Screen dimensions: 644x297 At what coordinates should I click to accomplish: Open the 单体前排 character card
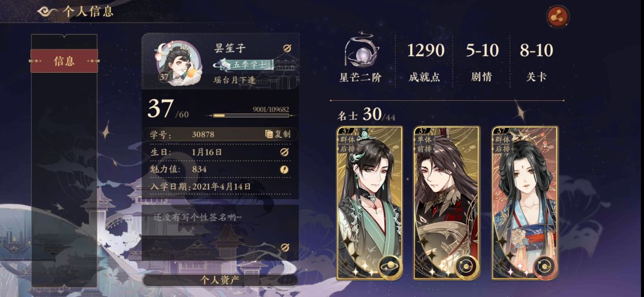pos(447,203)
